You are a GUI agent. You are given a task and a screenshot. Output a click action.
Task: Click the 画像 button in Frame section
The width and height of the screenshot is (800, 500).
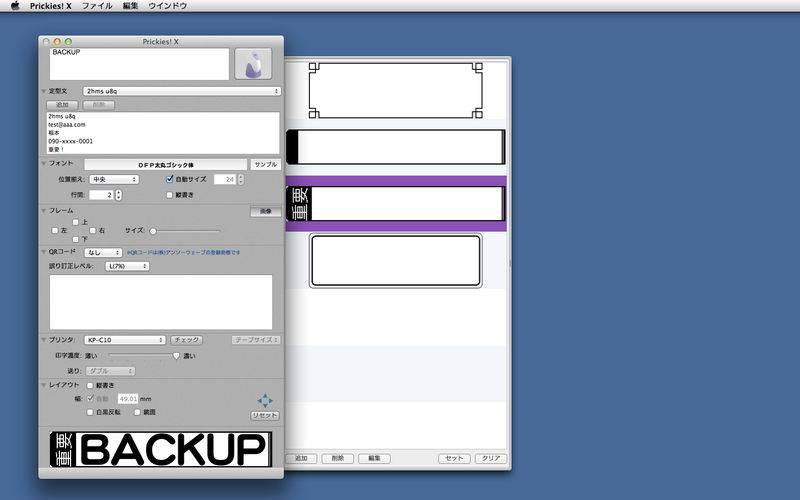(265, 211)
